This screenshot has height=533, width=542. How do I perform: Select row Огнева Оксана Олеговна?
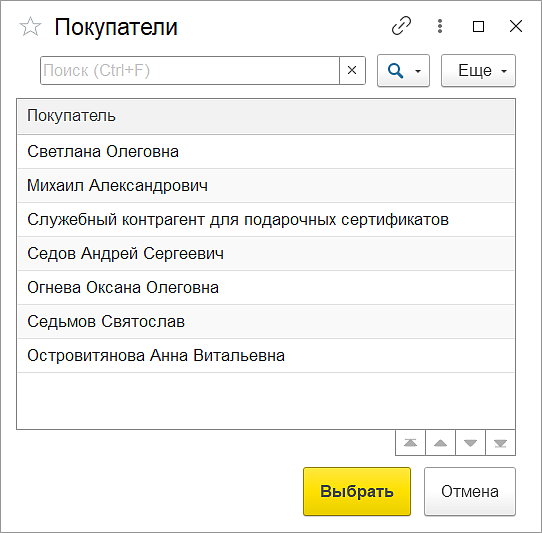point(266,288)
